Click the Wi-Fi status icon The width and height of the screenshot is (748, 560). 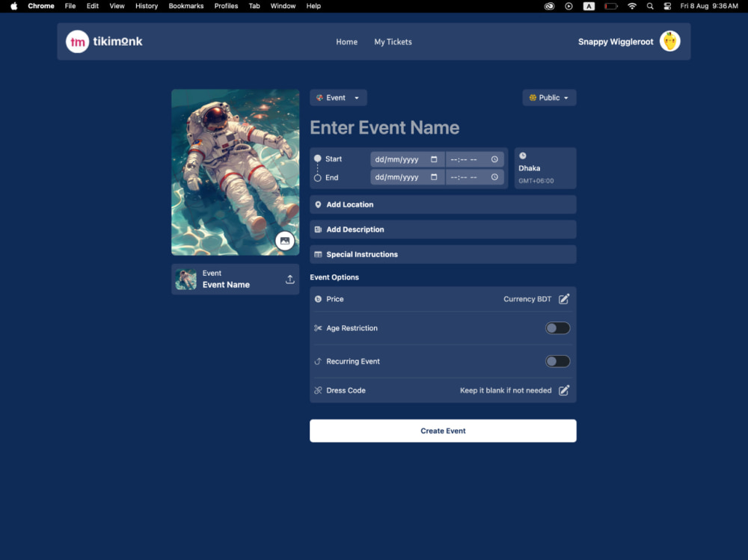tap(632, 6)
